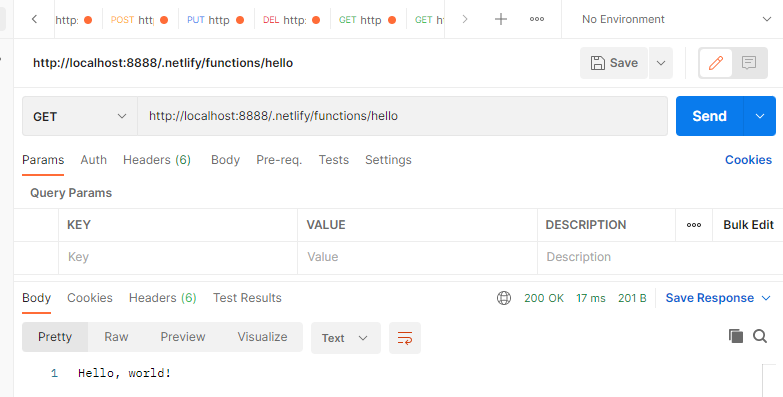
Task: Click the Query Params heading
Action: [x=71, y=193]
